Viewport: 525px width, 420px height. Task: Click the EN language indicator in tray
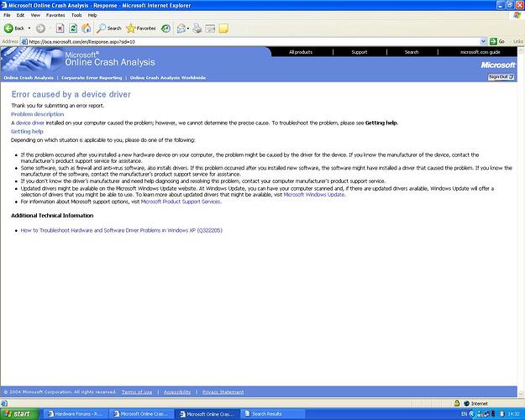tap(464, 414)
